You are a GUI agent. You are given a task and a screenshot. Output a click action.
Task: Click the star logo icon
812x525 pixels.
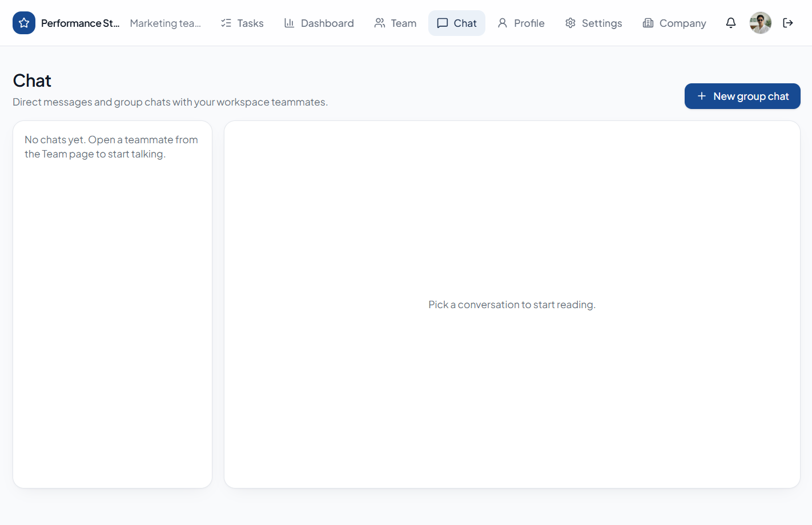24,23
